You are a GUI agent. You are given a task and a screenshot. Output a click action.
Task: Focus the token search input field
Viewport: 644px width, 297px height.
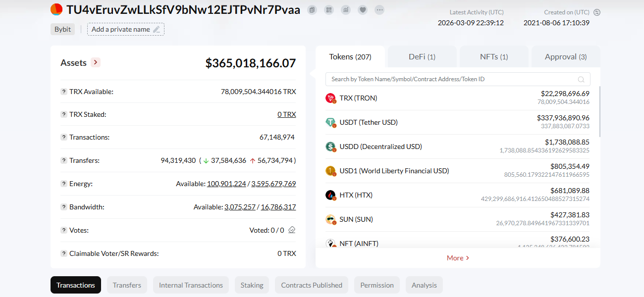451,79
